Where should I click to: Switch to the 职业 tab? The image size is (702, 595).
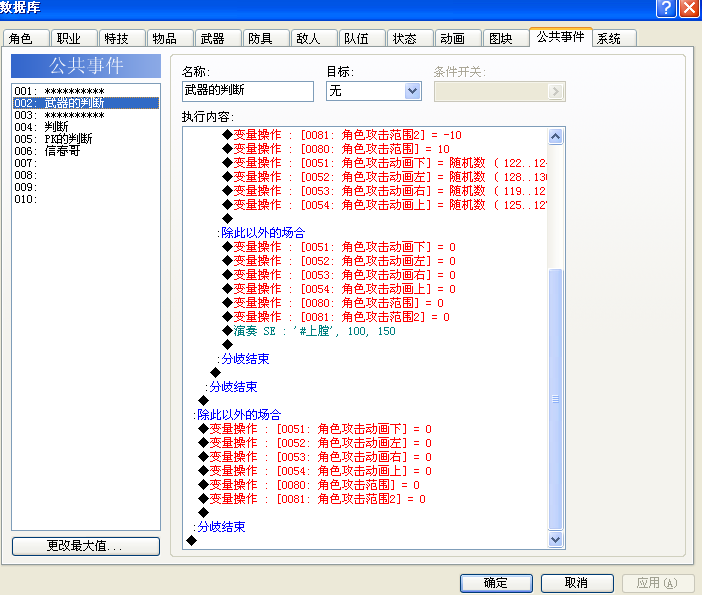(74, 39)
